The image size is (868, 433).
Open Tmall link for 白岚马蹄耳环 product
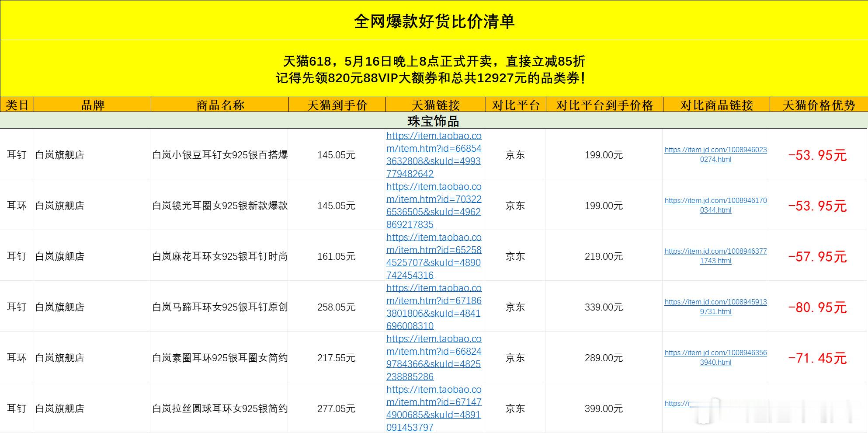pyautogui.click(x=434, y=307)
